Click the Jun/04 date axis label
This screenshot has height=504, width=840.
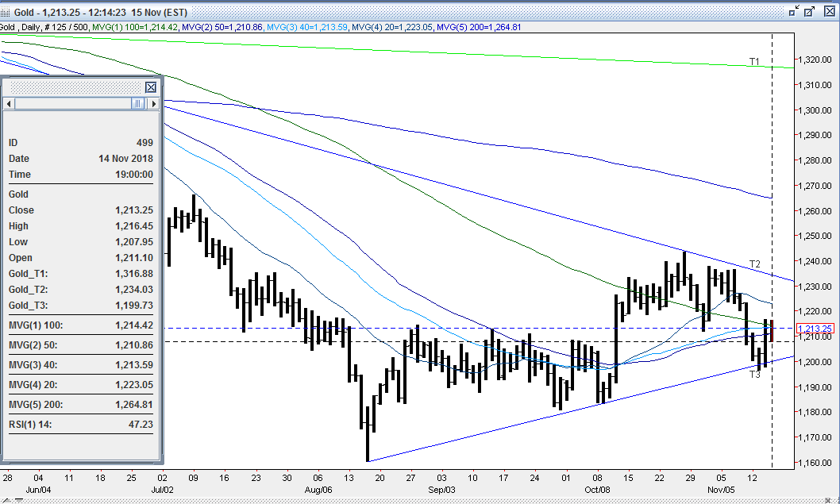tap(39, 490)
